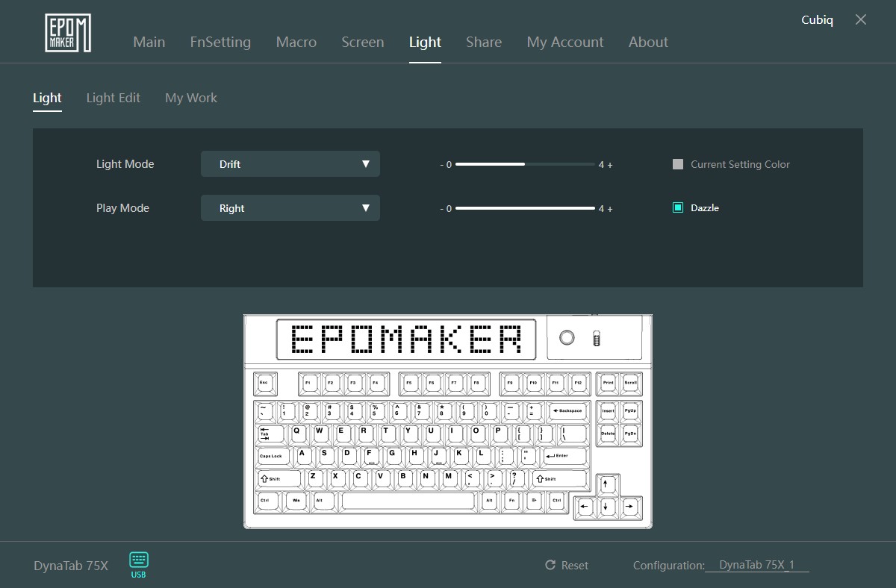The height and width of the screenshot is (588, 896).
Task: Click the plus at the Light Mode slider end
Action: point(610,165)
